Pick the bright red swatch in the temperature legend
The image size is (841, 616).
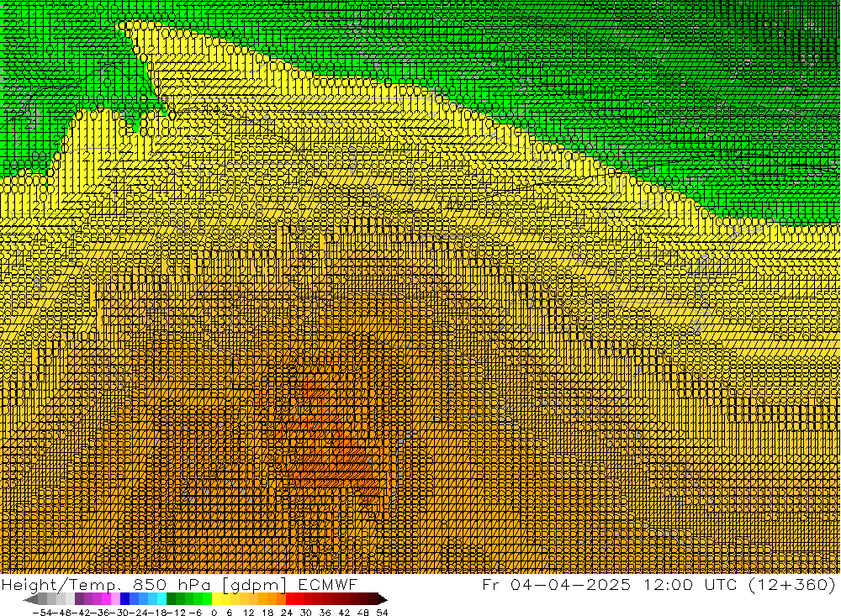290,599
